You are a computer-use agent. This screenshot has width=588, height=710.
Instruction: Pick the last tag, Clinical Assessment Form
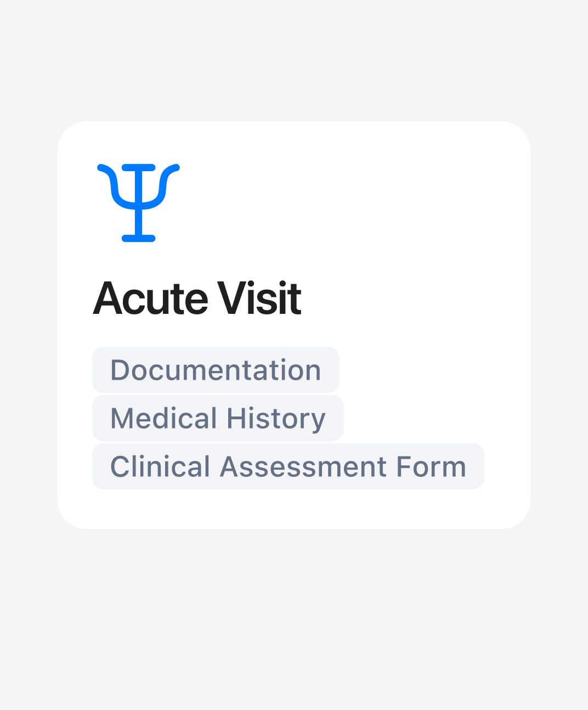coord(288,466)
